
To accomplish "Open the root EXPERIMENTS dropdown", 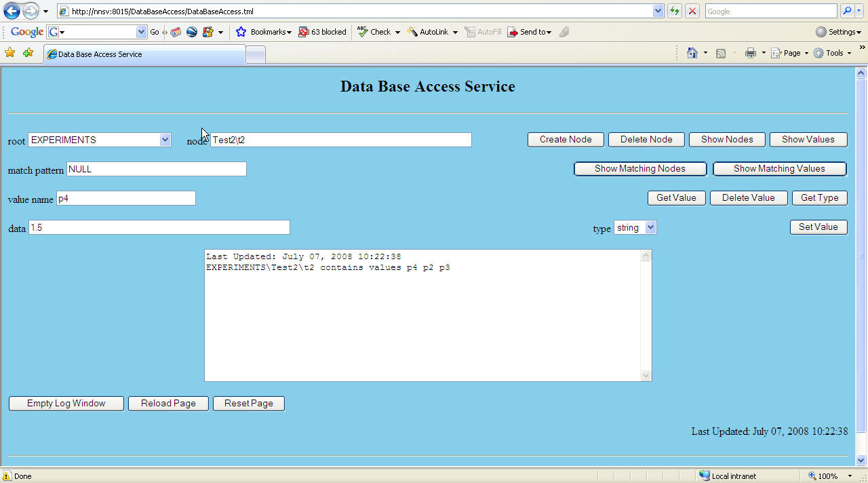I will click(99, 140).
